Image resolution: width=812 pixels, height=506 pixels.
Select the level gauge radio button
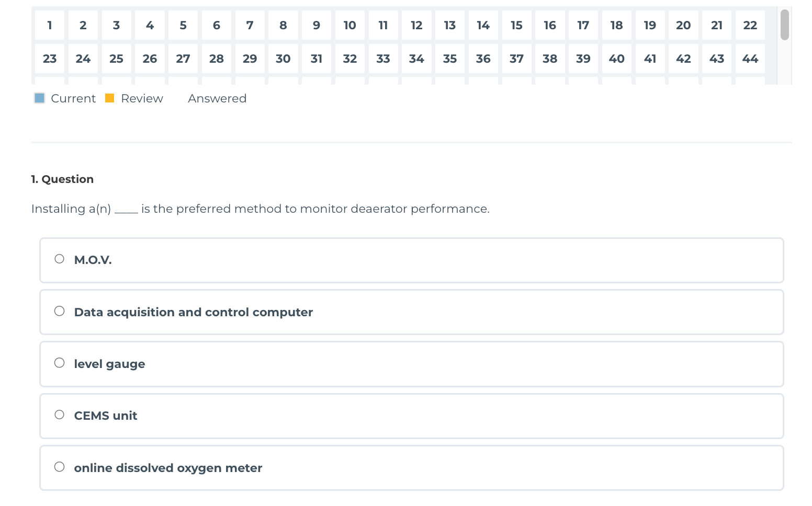60,363
